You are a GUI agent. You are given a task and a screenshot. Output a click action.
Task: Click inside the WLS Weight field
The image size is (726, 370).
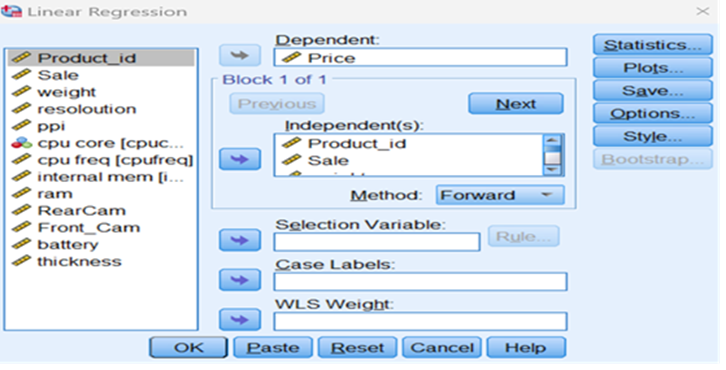[x=420, y=321]
